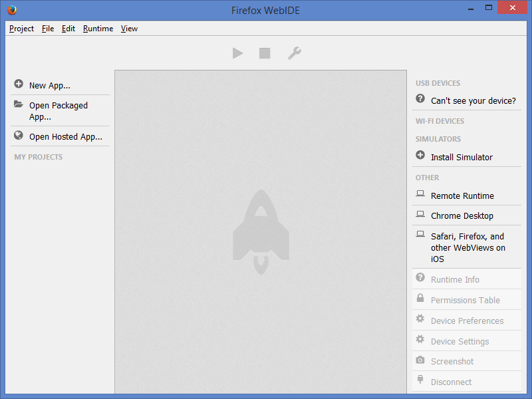Open the Edit menu
The height and width of the screenshot is (399, 532).
tap(68, 29)
